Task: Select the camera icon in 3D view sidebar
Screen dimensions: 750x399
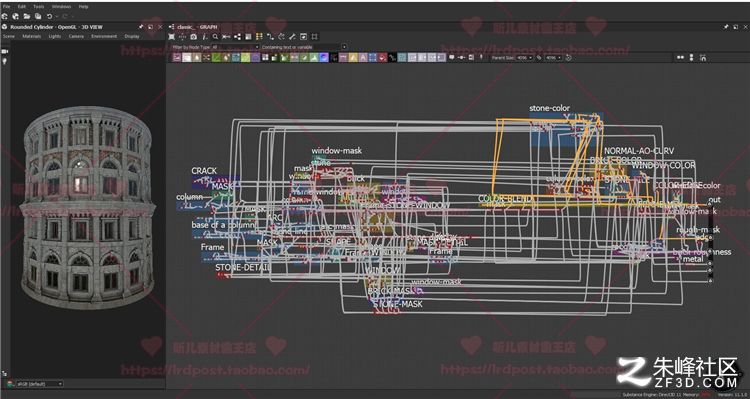Action: pyautogui.click(x=5, y=51)
